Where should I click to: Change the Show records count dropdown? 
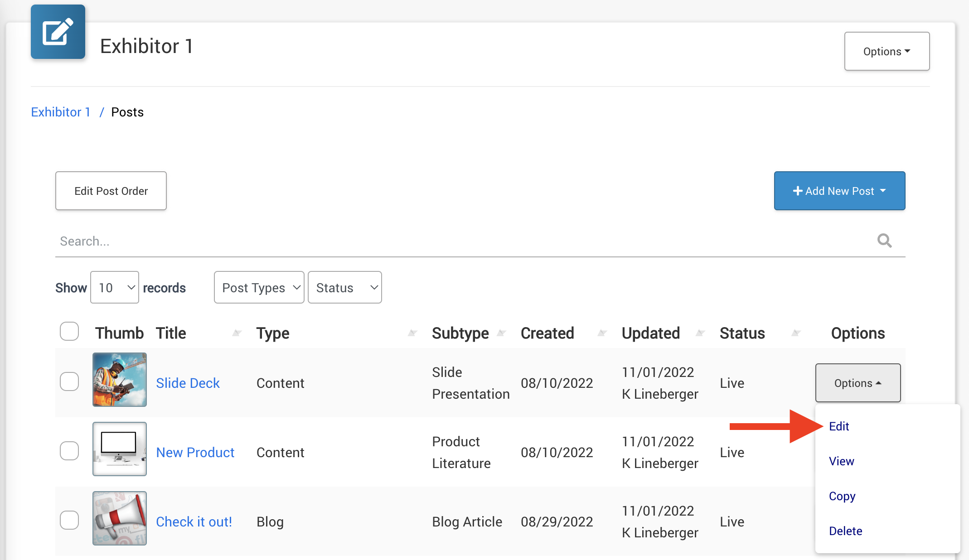115,287
